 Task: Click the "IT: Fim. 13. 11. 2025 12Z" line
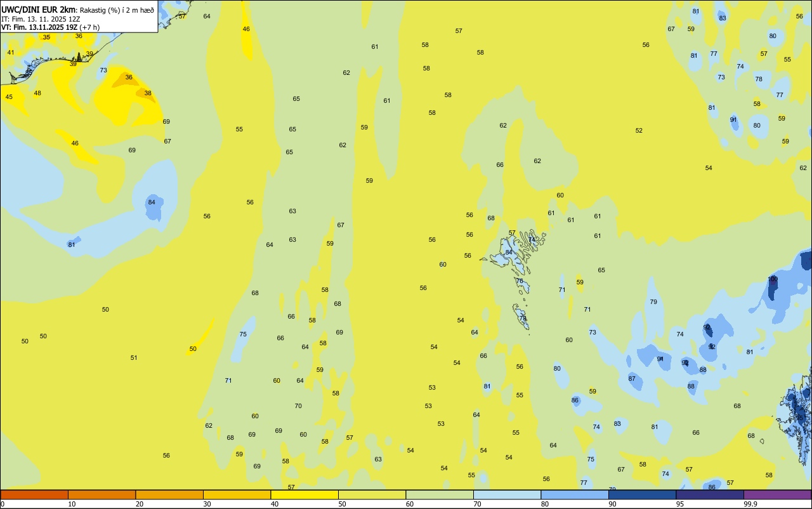pyautogui.click(x=42, y=19)
